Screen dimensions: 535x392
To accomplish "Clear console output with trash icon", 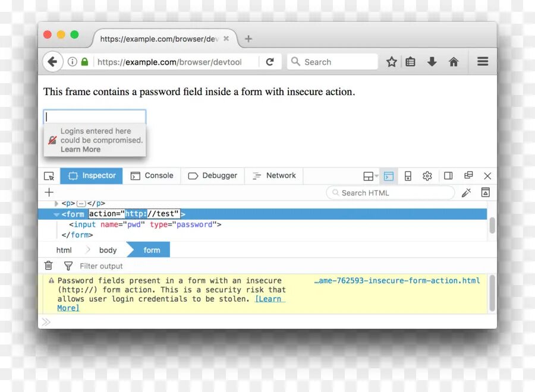I will 49,265.
